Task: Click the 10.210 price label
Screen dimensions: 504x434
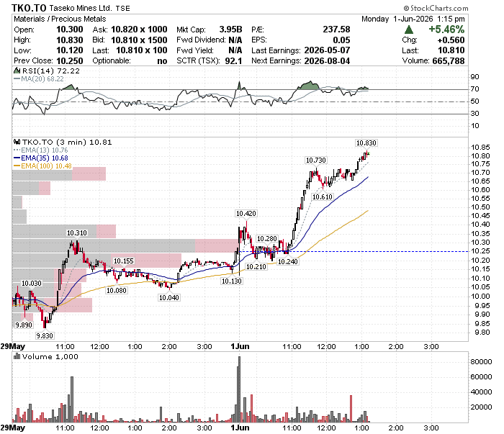Action: coord(256,266)
